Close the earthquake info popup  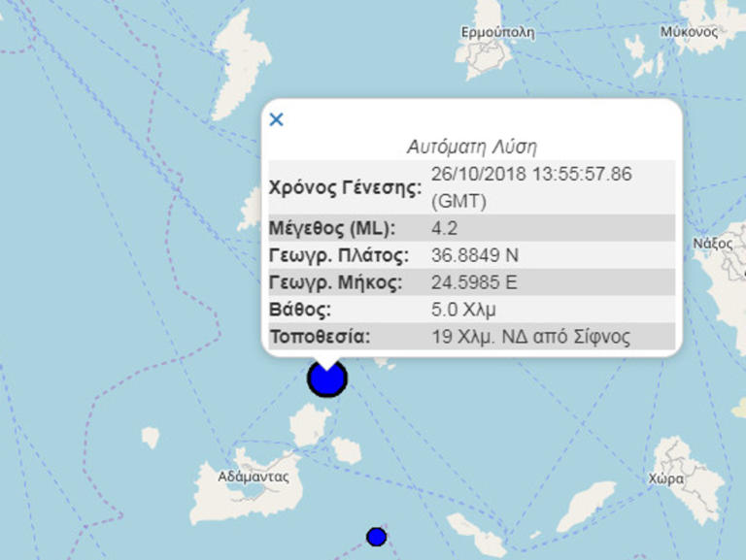(x=277, y=119)
